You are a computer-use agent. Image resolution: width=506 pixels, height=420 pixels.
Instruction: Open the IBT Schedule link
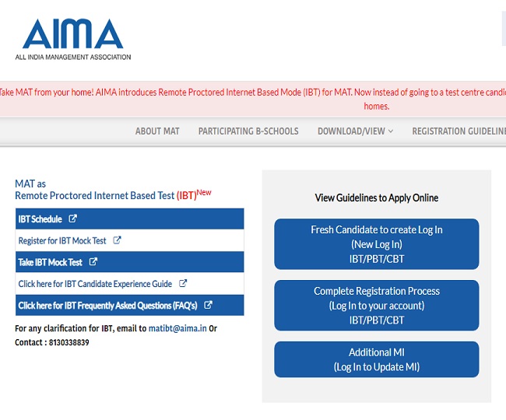pyautogui.click(x=40, y=219)
